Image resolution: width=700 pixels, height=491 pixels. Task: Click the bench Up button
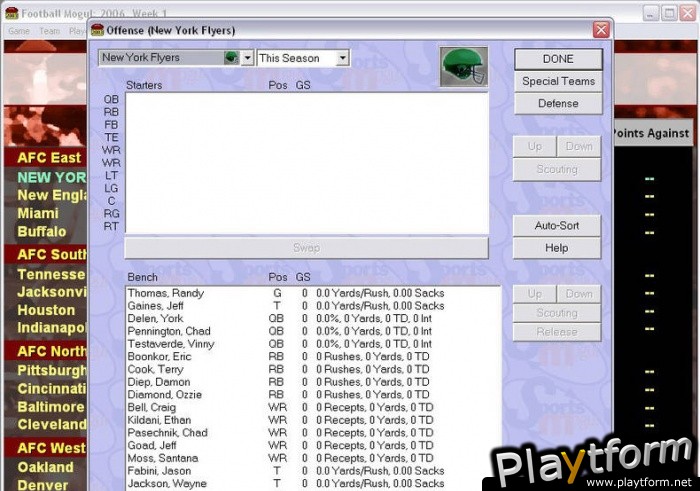pyautogui.click(x=535, y=294)
